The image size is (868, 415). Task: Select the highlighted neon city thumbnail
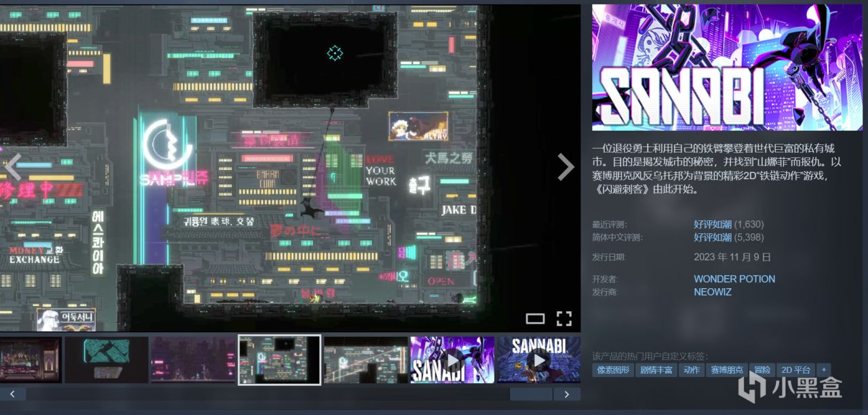(x=279, y=360)
